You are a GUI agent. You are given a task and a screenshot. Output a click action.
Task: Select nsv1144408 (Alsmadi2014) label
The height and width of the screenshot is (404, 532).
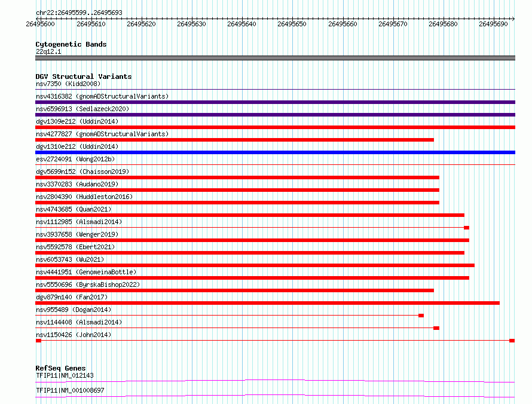coord(79,322)
